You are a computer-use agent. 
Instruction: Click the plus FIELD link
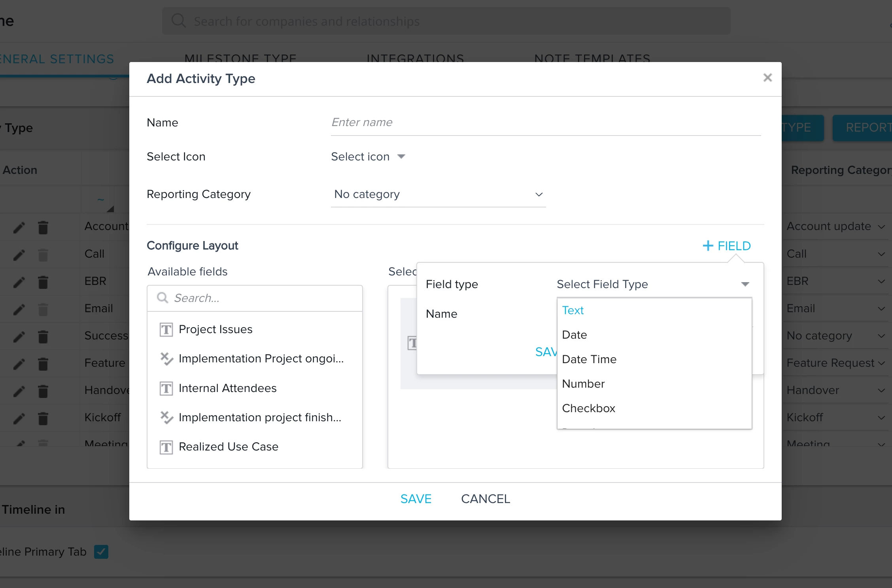(727, 246)
